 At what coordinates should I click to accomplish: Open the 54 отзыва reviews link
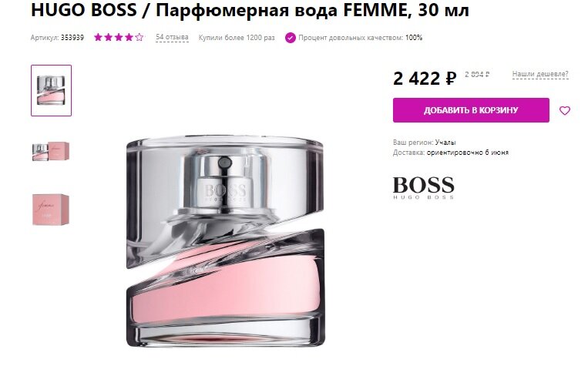pyautogui.click(x=172, y=37)
